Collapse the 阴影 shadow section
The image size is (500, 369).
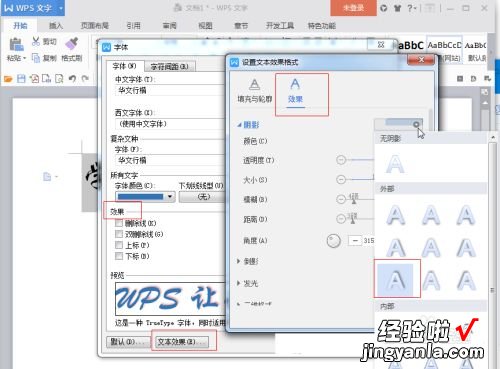tap(239, 125)
